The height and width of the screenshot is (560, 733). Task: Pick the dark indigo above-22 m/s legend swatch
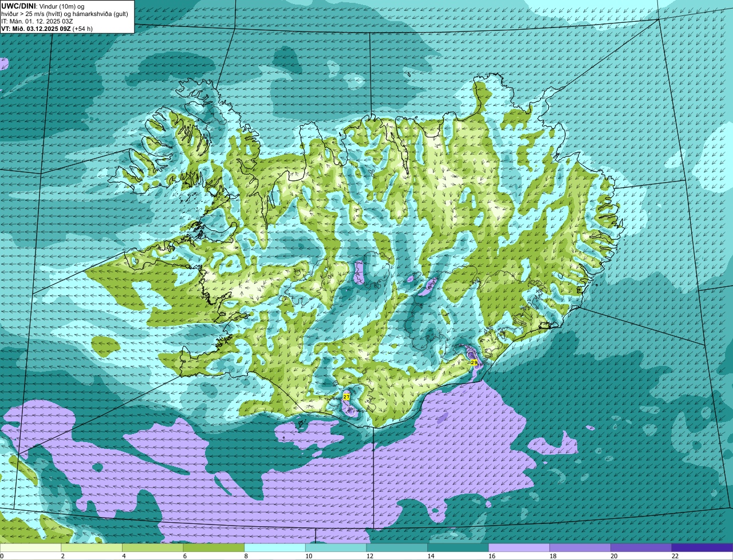point(702,547)
